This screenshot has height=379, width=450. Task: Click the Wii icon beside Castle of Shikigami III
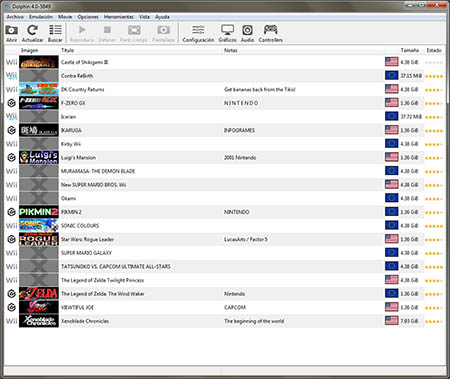(x=11, y=62)
